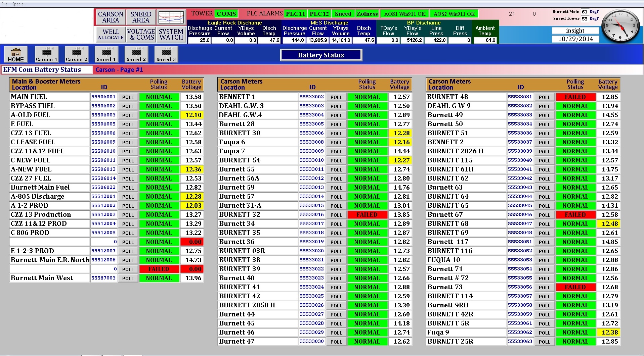This screenshot has height=356, width=644.
Task: Open the Special menu
Action: (18, 4)
